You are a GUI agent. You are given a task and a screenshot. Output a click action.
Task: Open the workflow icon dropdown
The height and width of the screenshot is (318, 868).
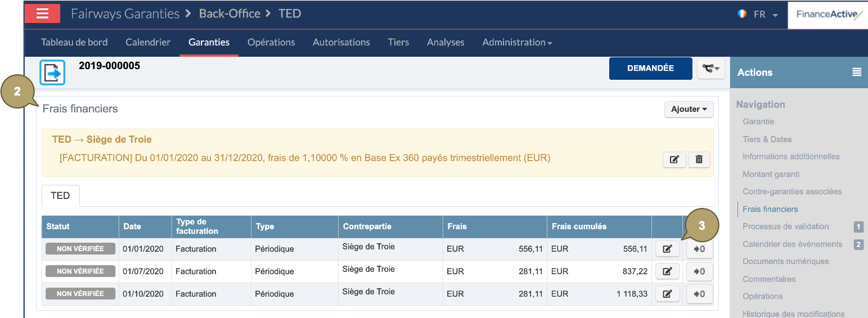(711, 68)
